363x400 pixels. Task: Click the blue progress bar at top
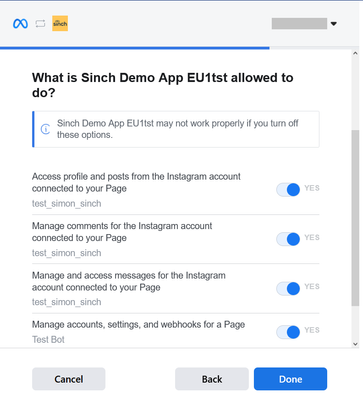coord(135,48)
